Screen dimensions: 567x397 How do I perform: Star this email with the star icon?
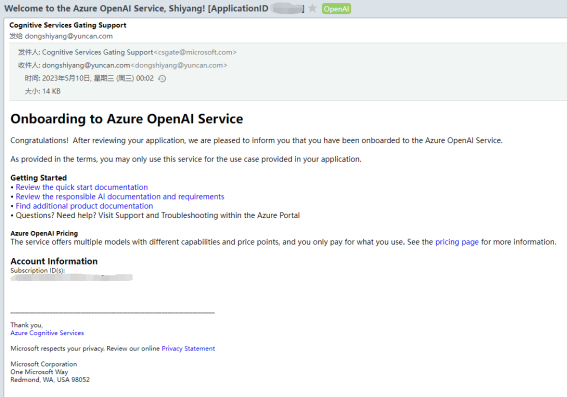[x=313, y=8]
